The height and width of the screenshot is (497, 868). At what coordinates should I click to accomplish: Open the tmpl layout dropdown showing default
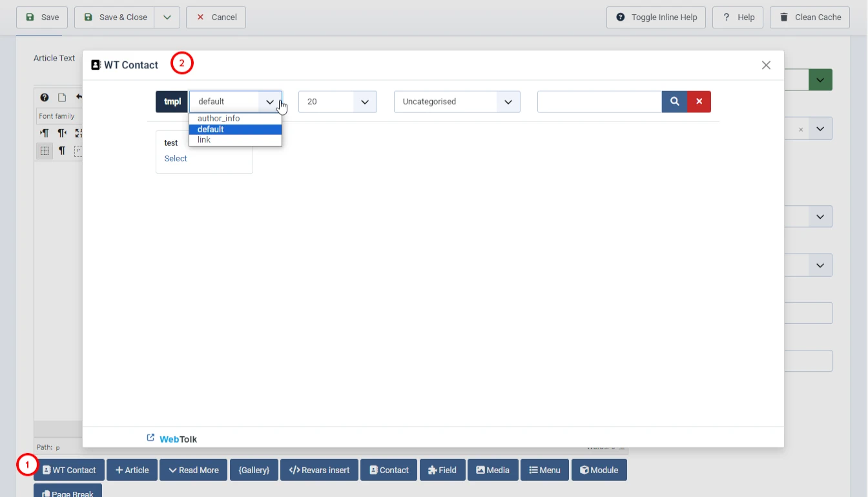pyautogui.click(x=235, y=101)
